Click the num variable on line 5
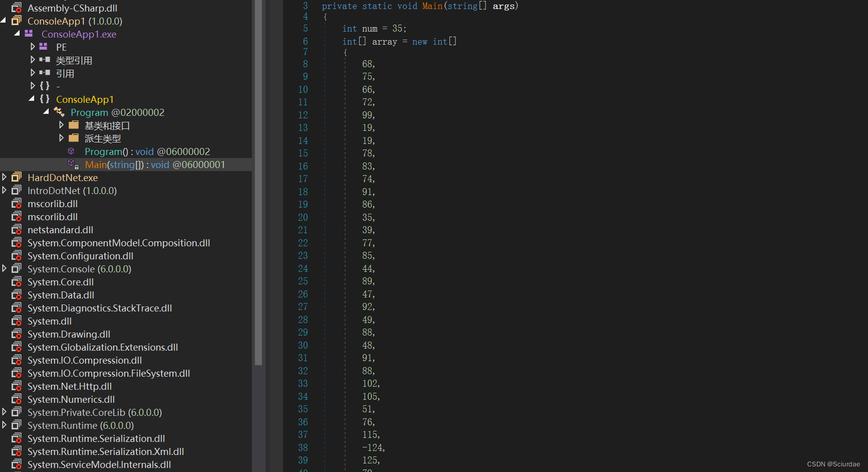 click(370, 29)
